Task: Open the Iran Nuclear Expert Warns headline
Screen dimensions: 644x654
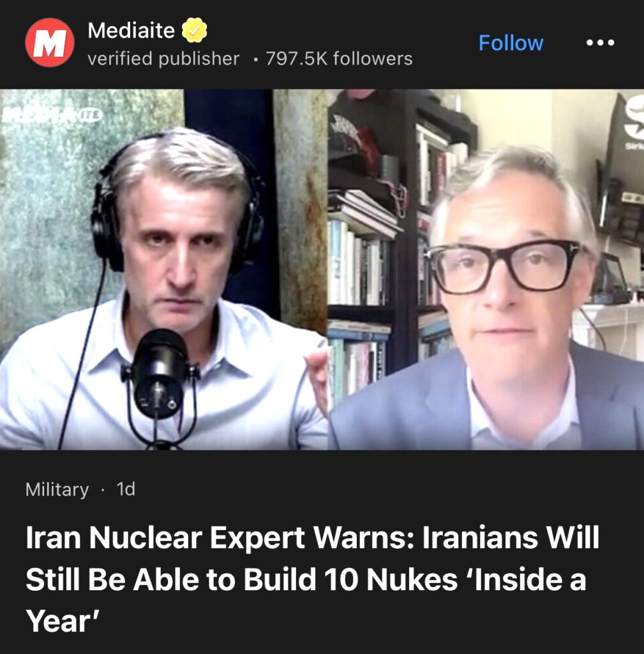Action: (x=313, y=579)
